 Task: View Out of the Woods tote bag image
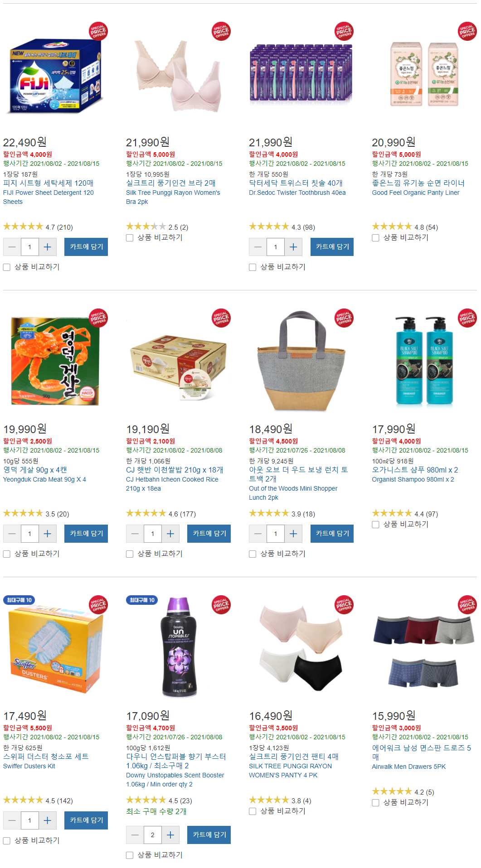pos(301,361)
